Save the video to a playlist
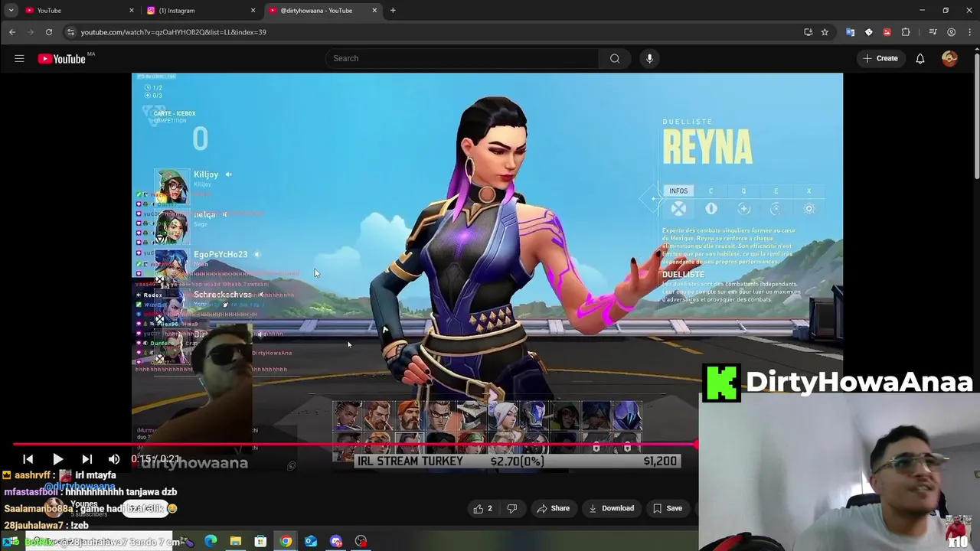Viewport: 980px width, 551px height. [x=667, y=508]
